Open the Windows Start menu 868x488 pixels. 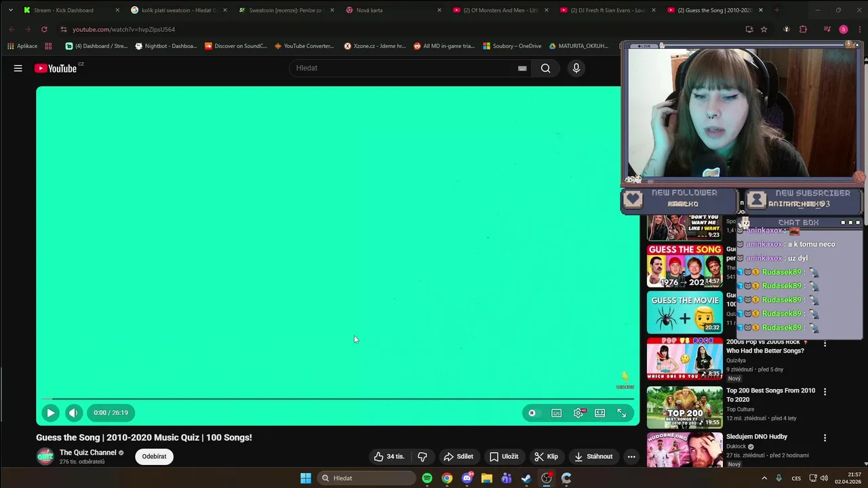click(306, 479)
